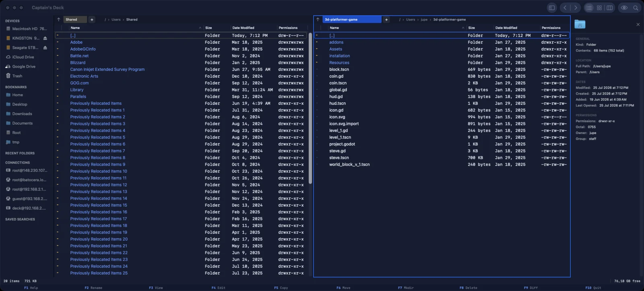Select Macintosh HD in Devices
Image resolution: width=644 pixels, height=291 pixels.
click(27, 29)
